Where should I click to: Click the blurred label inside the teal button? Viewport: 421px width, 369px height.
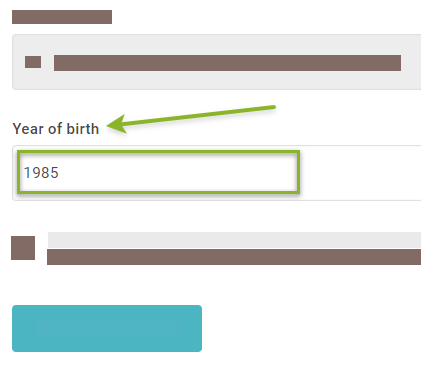pos(107,328)
